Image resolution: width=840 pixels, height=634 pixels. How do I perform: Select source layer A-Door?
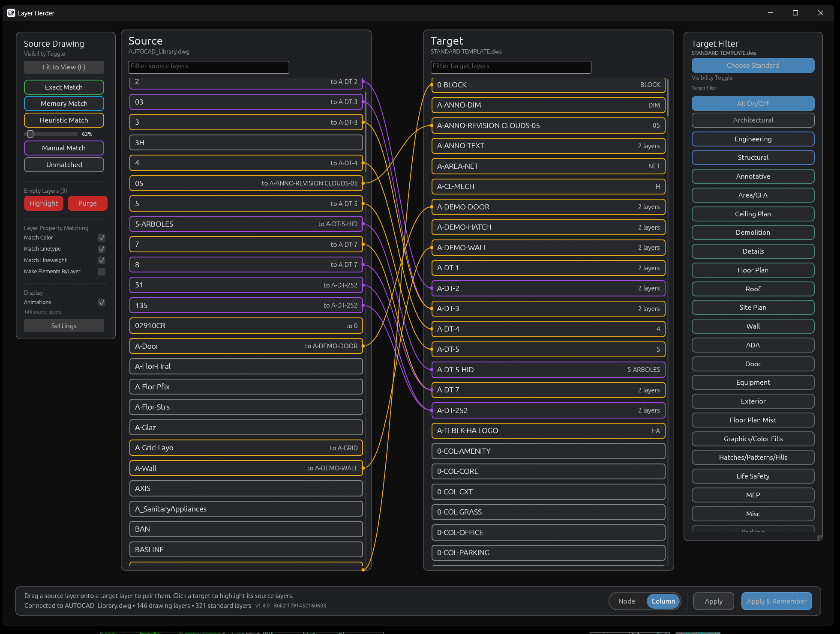click(246, 346)
